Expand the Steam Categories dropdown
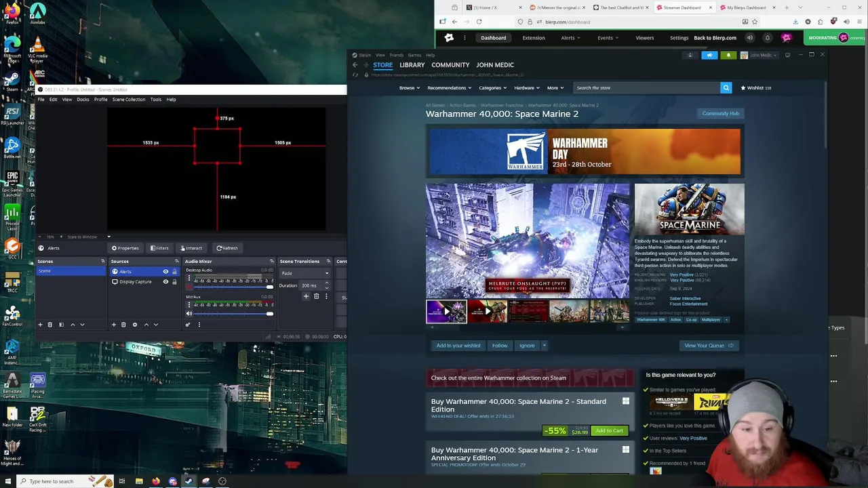Viewport: 868px width, 488px height. pyautogui.click(x=492, y=87)
